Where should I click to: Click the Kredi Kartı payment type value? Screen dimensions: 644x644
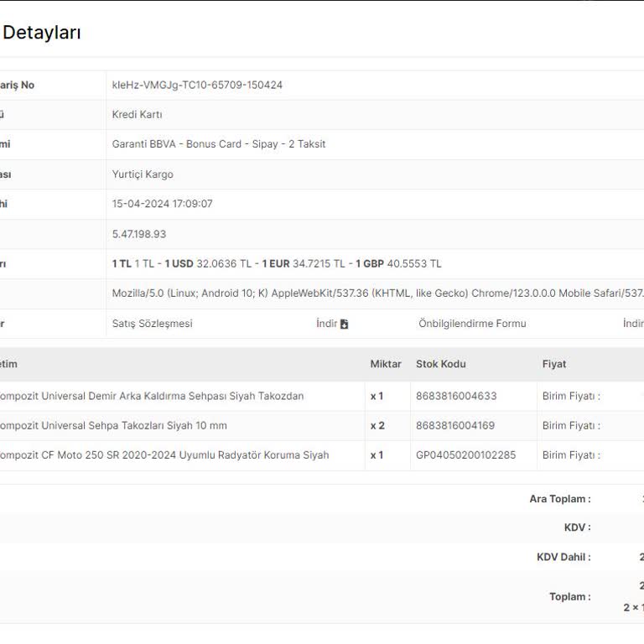click(x=137, y=114)
